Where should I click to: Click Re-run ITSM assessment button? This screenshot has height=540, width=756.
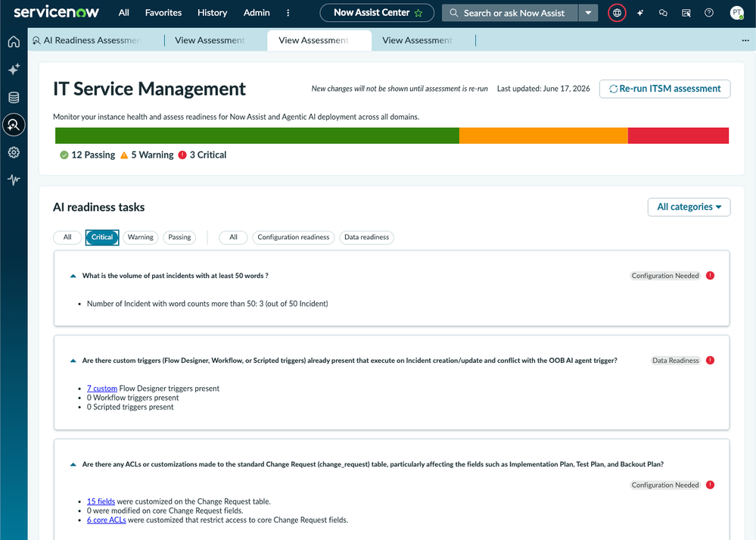[665, 89]
